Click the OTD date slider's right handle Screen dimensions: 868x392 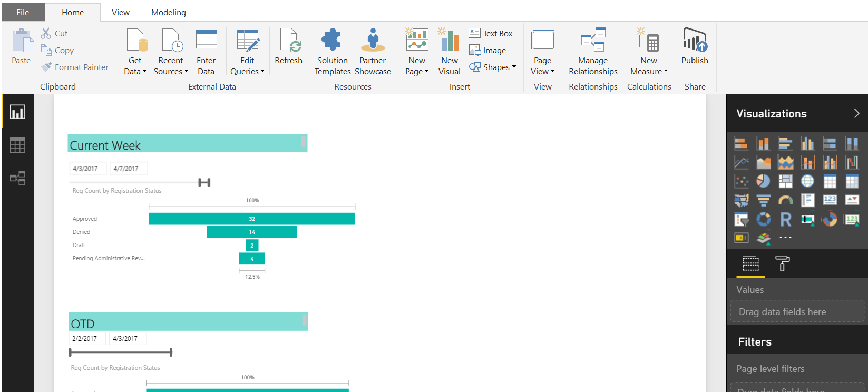[x=171, y=352]
